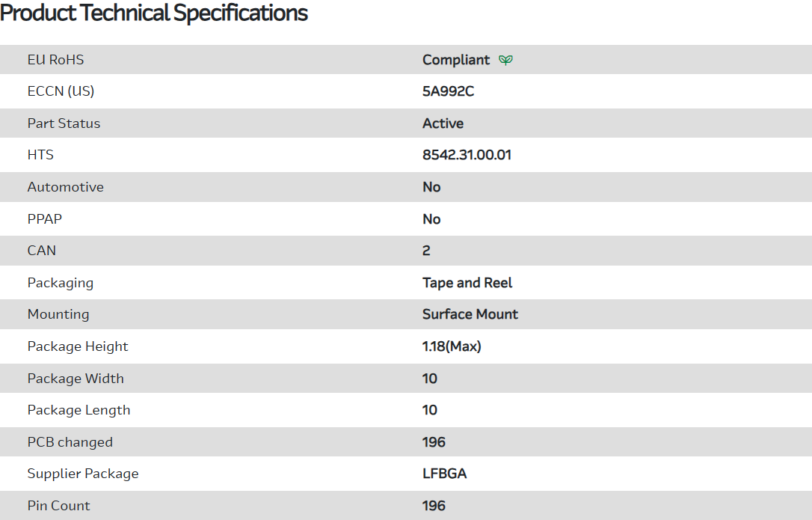Select the Pin Count label

(58, 506)
